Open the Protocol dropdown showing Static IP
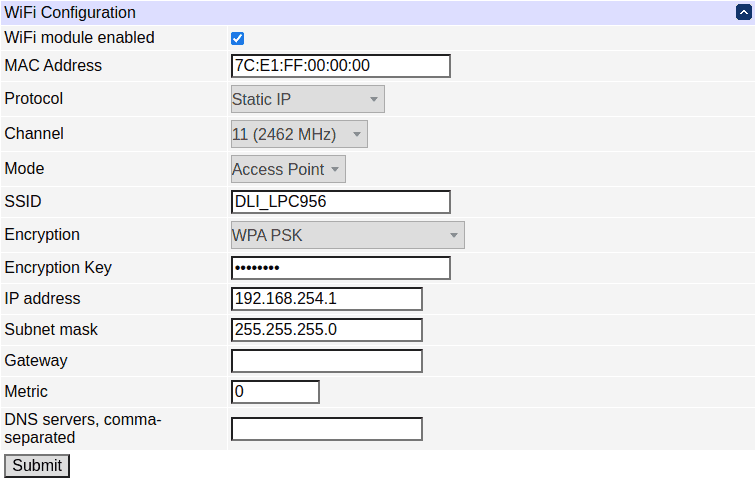 (x=307, y=99)
